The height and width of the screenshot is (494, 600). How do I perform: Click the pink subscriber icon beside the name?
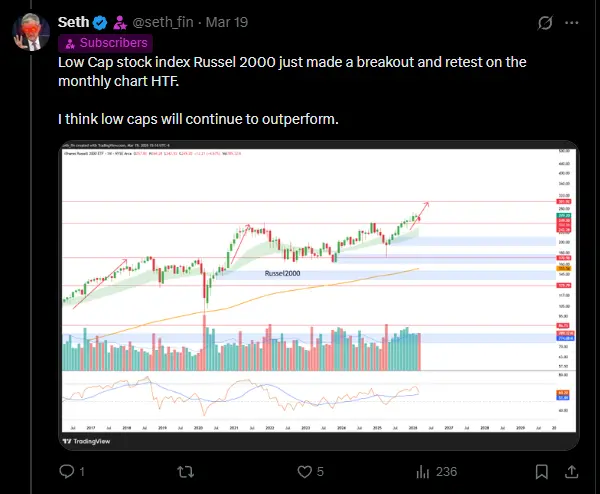(x=118, y=22)
